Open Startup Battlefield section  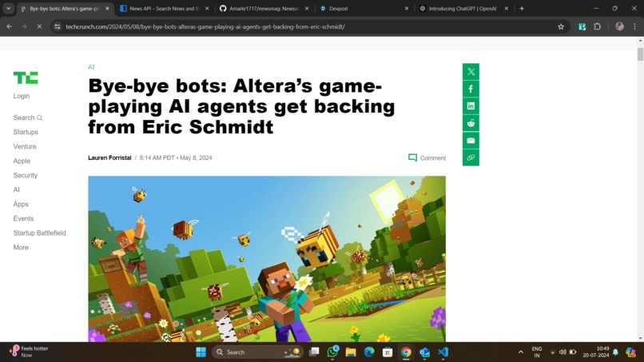(x=39, y=233)
